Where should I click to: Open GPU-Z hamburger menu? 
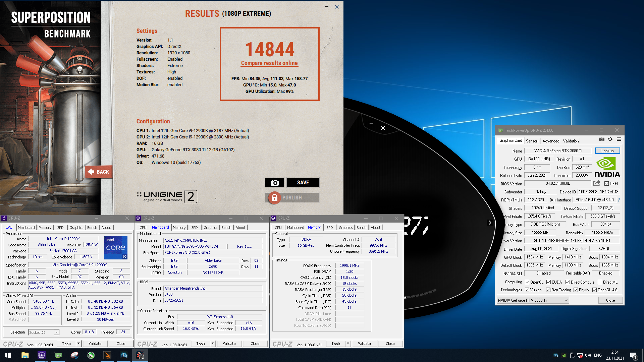point(619,139)
